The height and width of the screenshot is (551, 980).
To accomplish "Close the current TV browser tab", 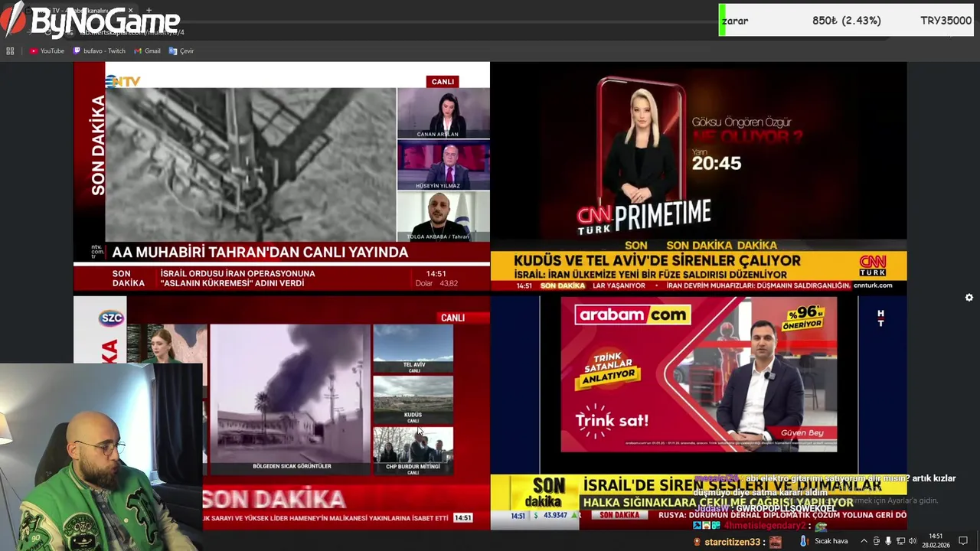I will [130, 11].
